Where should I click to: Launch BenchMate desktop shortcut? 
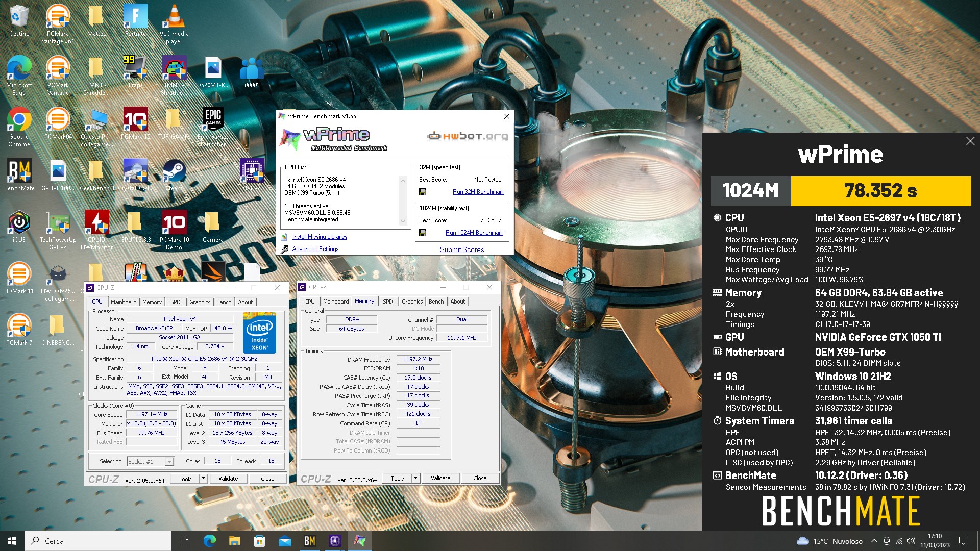click(x=19, y=175)
